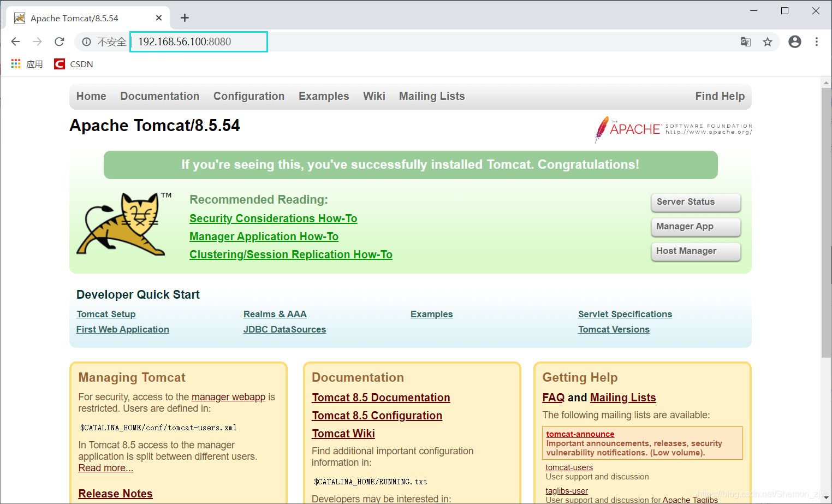This screenshot has height=504, width=832.
Task: Open Chrome's three-dot menu
Action: pos(817,41)
